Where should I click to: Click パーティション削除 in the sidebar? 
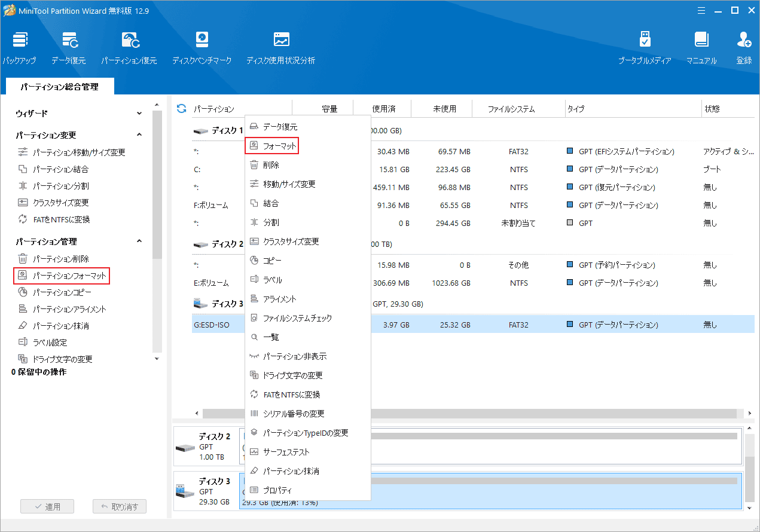(53, 259)
